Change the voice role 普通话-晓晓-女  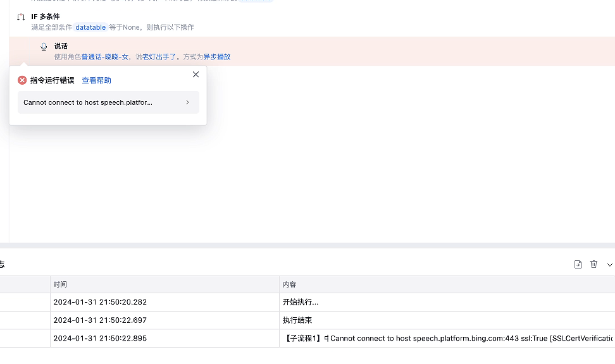coord(104,57)
